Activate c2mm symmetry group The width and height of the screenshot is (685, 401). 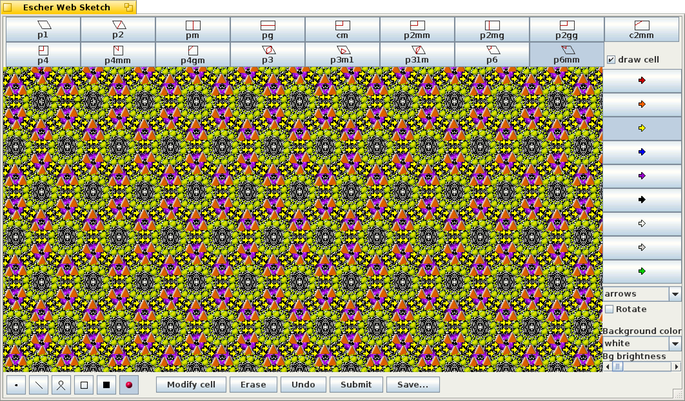coord(641,30)
